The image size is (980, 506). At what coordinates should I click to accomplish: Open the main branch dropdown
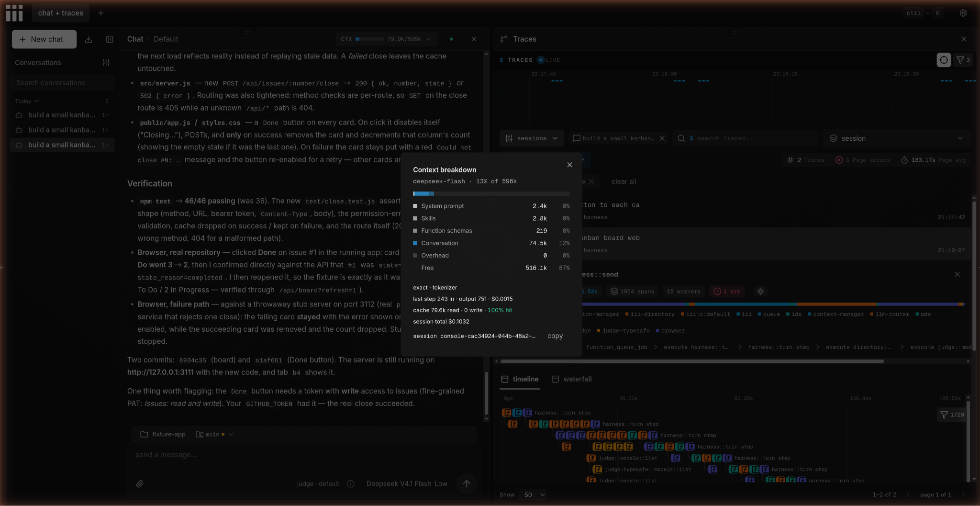point(214,434)
